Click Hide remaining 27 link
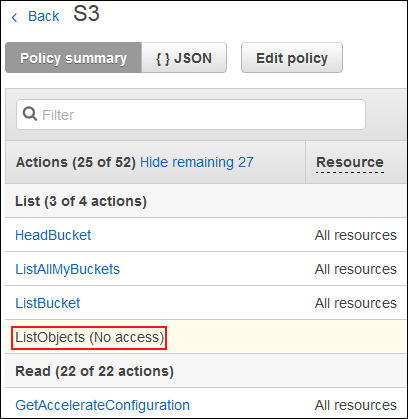 197,162
